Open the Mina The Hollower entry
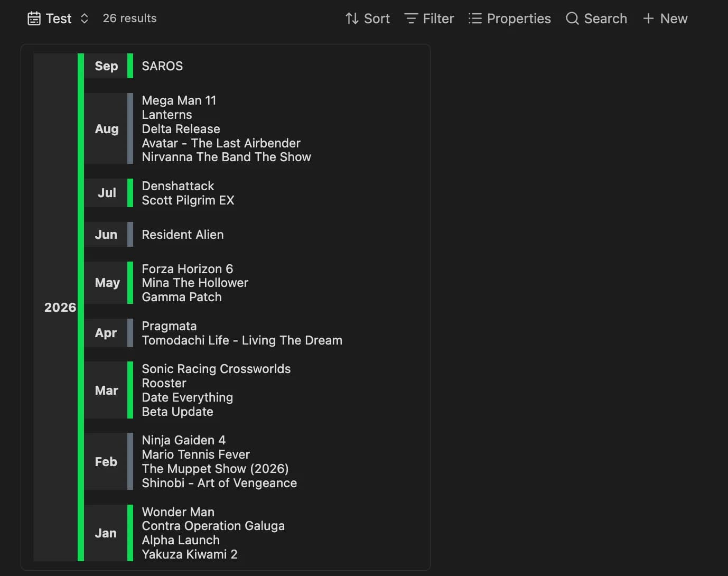 pos(195,283)
